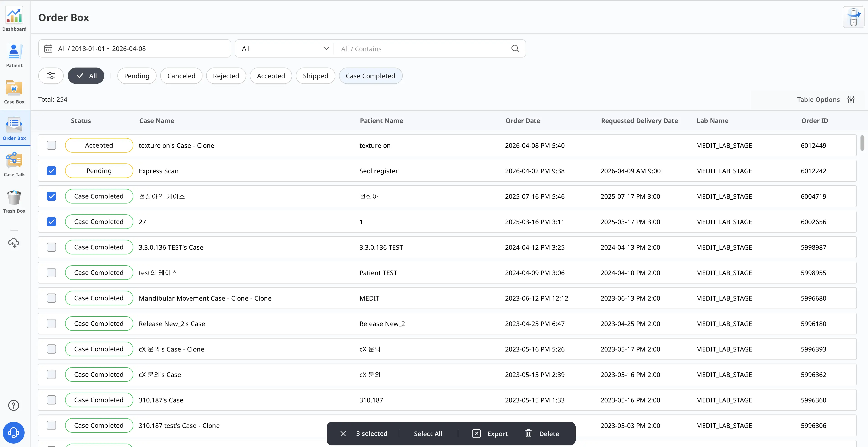868x447 pixels.
Task: Open the filter sliders button
Action: [51, 76]
